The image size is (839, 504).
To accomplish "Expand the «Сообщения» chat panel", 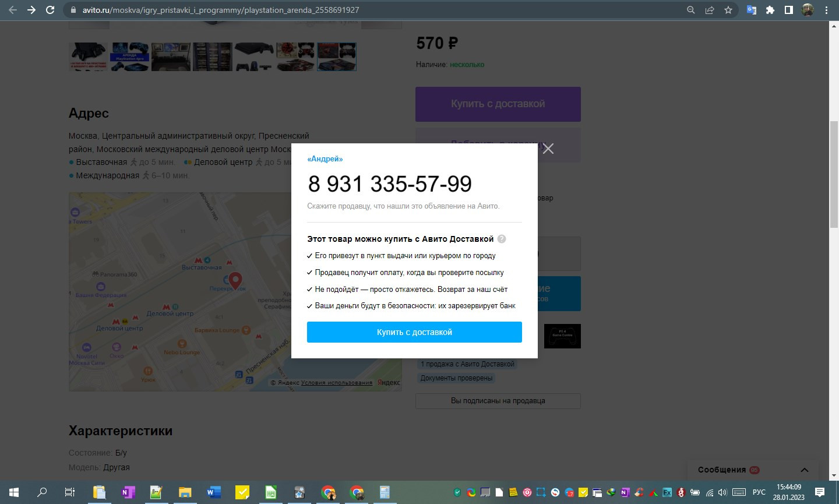I will tap(753, 470).
